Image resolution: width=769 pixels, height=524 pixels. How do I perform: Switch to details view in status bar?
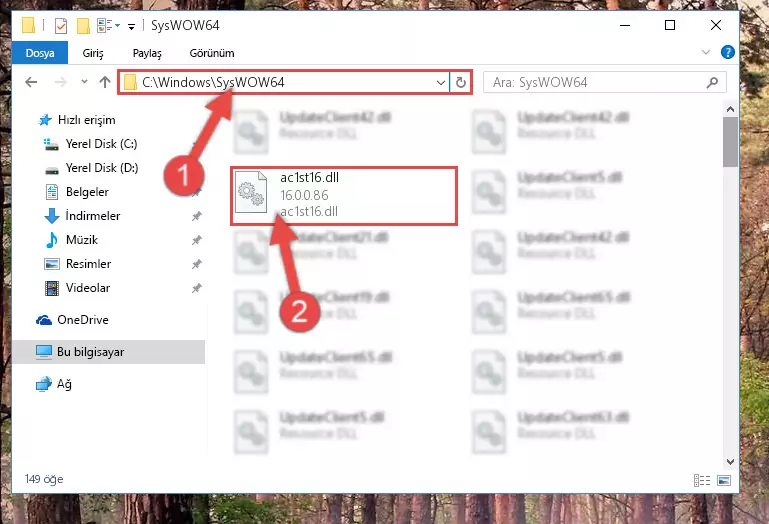[702, 480]
